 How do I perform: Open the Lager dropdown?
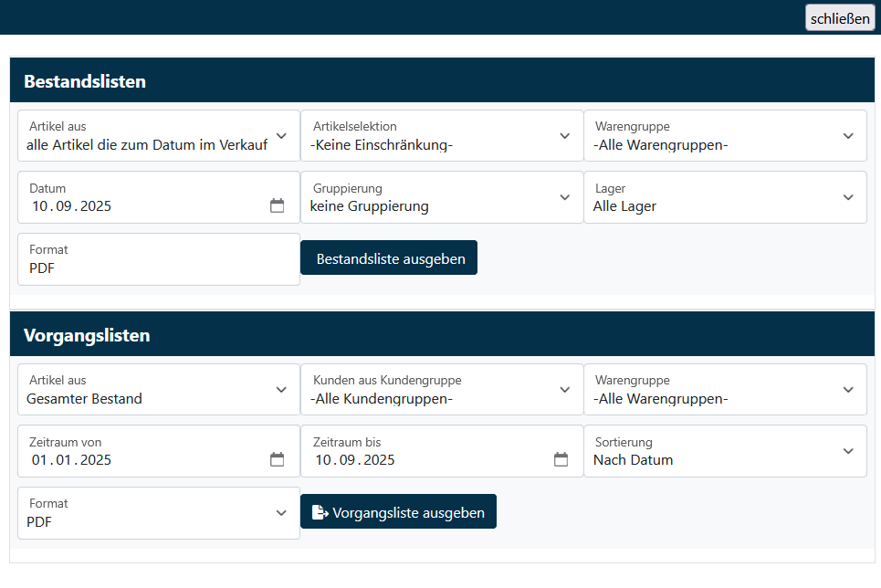coord(725,197)
